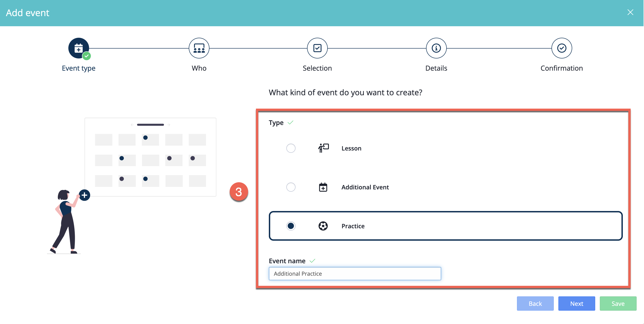Click the Details step label
The width and height of the screenshot is (644, 324).
(436, 68)
